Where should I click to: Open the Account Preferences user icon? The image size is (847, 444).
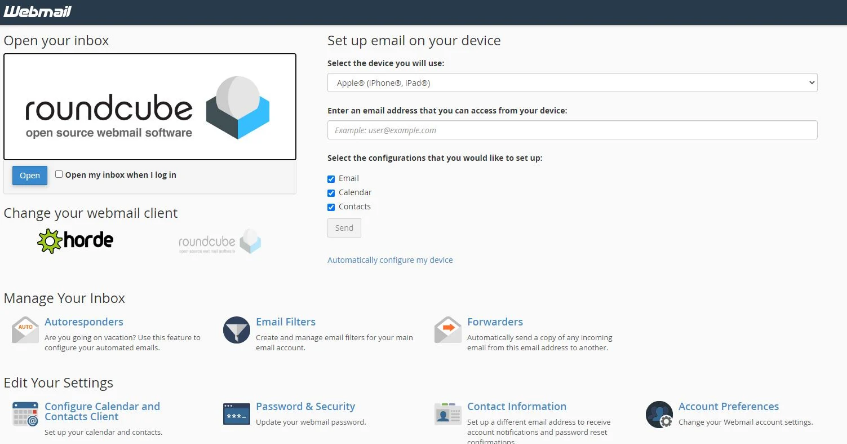[x=659, y=414]
